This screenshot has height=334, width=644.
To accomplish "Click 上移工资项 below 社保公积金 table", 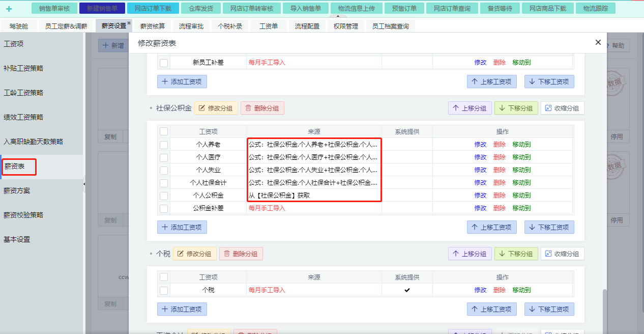I will (492, 227).
